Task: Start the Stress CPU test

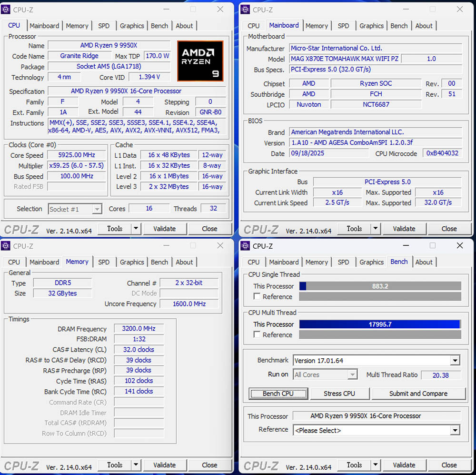Action: coord(339,394)
